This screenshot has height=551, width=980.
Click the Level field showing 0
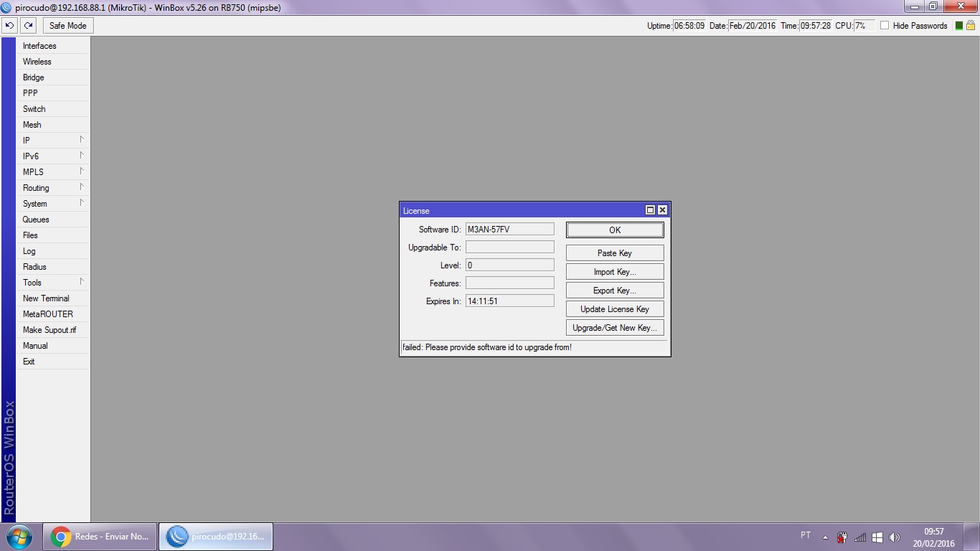pos(510,265)
